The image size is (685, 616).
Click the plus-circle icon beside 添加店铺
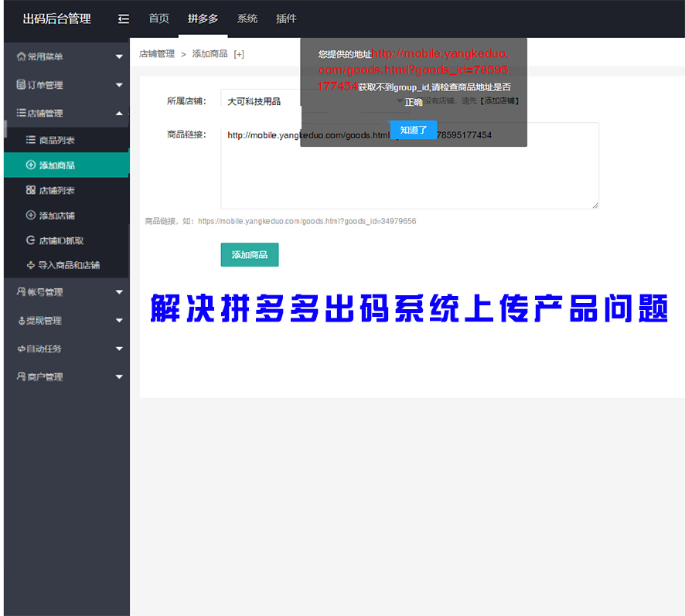[31, 215]
